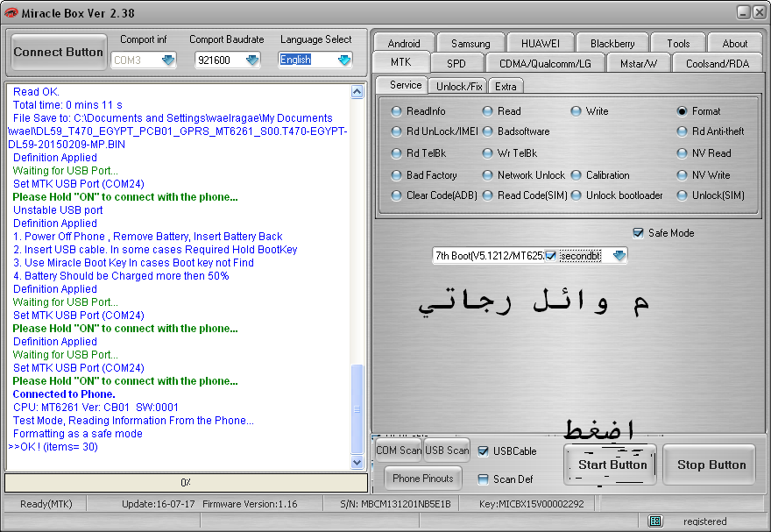Click the USB Scan button

(447, 450)
